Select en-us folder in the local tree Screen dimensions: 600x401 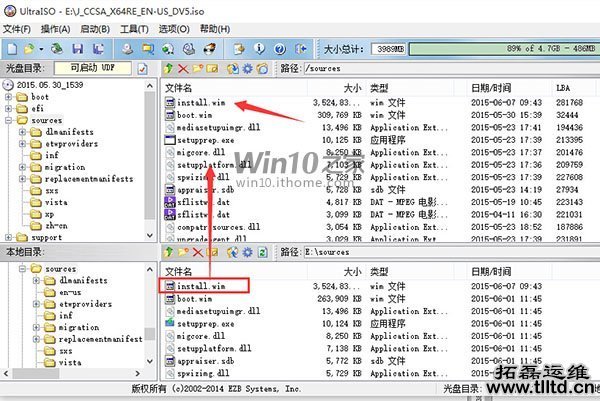[70, 292]
